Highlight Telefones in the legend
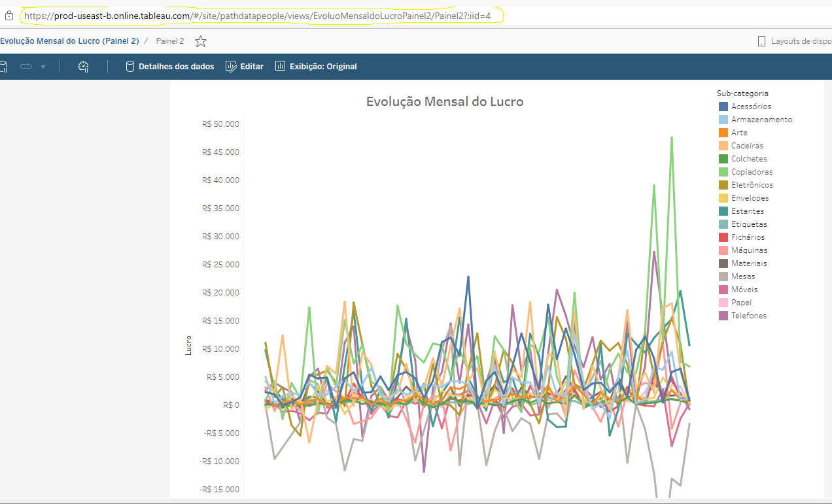 tap(749, 315)
